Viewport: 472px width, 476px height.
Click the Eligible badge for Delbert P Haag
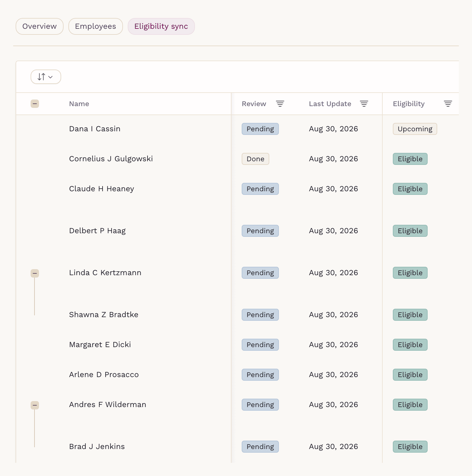410,231
